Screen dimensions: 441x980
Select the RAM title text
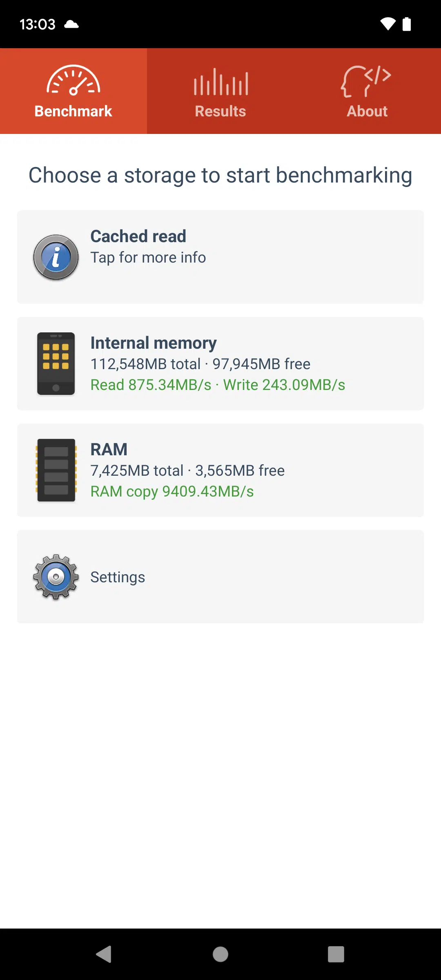(109, 450)
